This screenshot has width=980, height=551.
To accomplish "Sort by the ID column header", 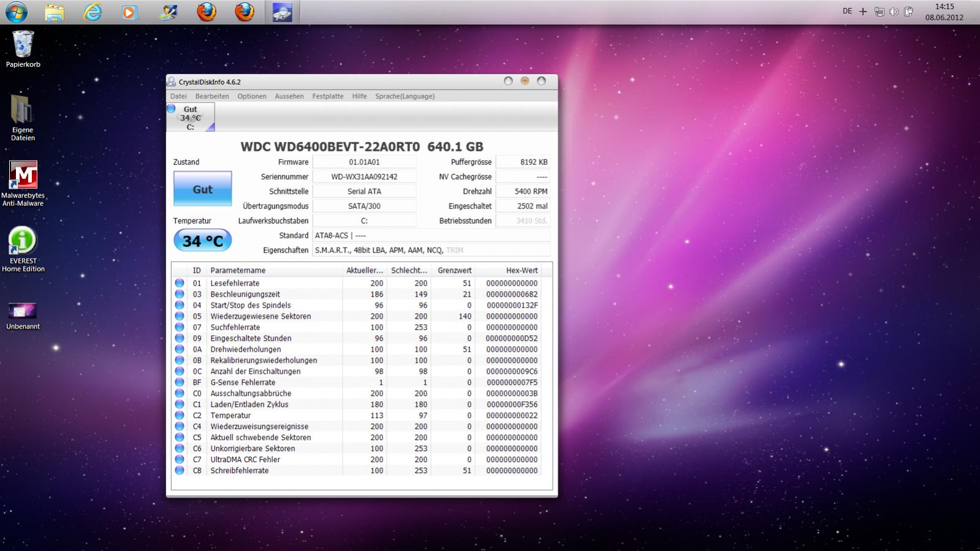I will pyautogui.click(x=197, y=270).
